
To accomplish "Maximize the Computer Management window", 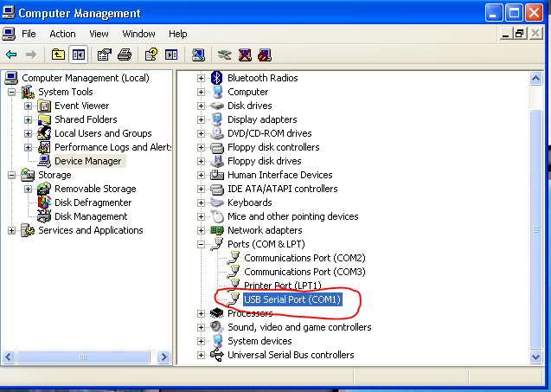I will [514, 13].
